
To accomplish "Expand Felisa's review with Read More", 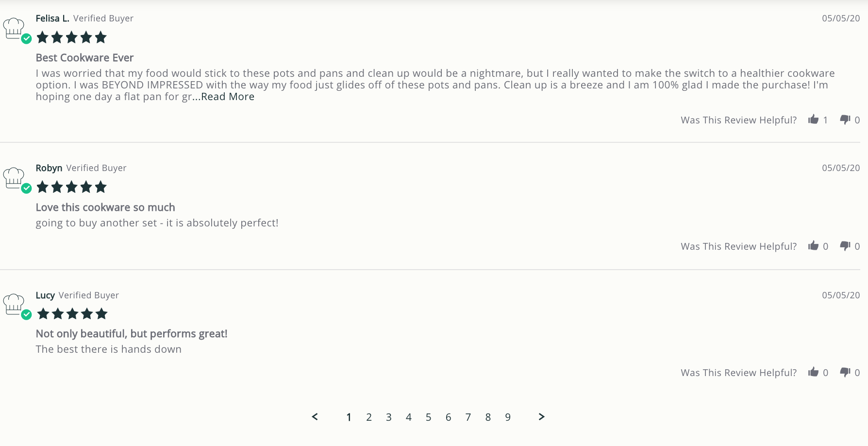I will pyautogui.click(x=228, y=97).
